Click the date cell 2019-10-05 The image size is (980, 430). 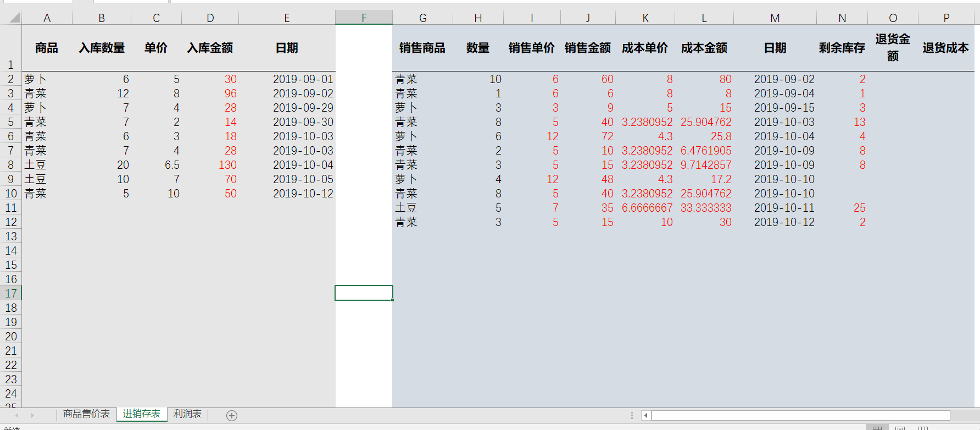(287, 179)
